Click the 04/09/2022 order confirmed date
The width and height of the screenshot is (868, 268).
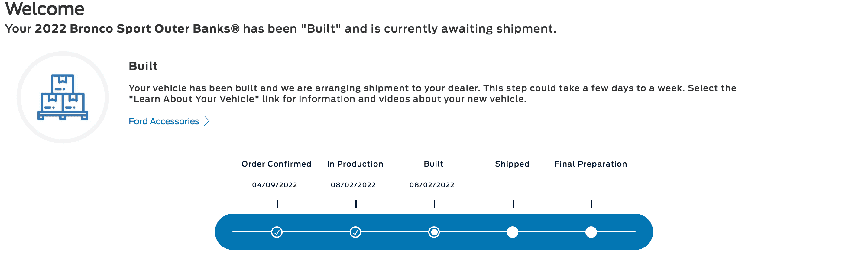click(x=275, y=185)
